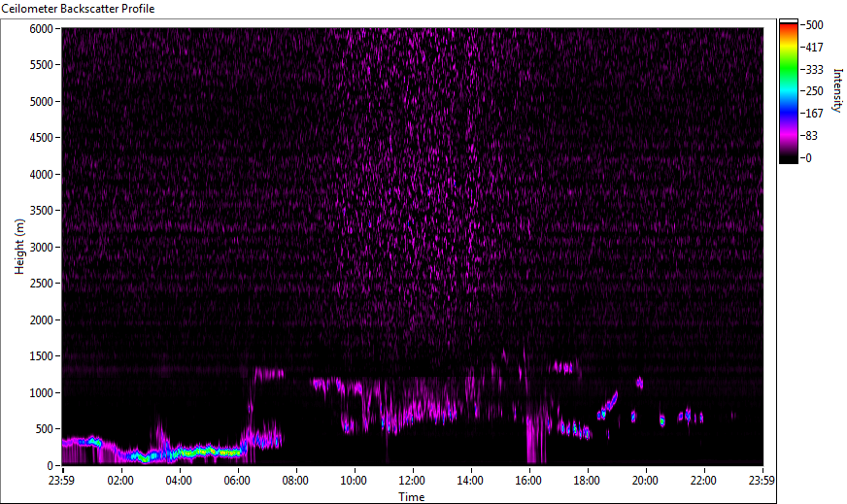Click the 6000 height axis label
847x504 pixels.
[41, 28]
